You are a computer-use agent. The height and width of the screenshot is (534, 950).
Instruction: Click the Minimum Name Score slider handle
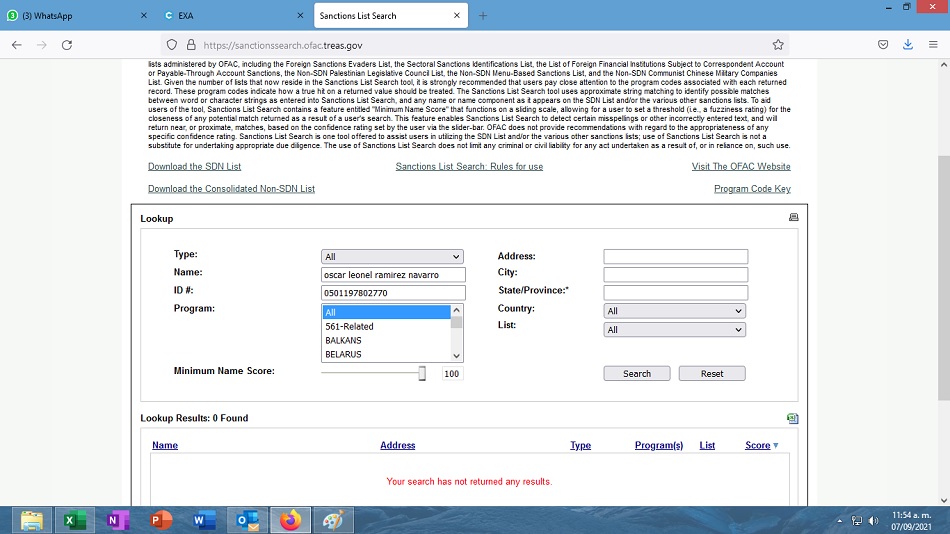422,373
